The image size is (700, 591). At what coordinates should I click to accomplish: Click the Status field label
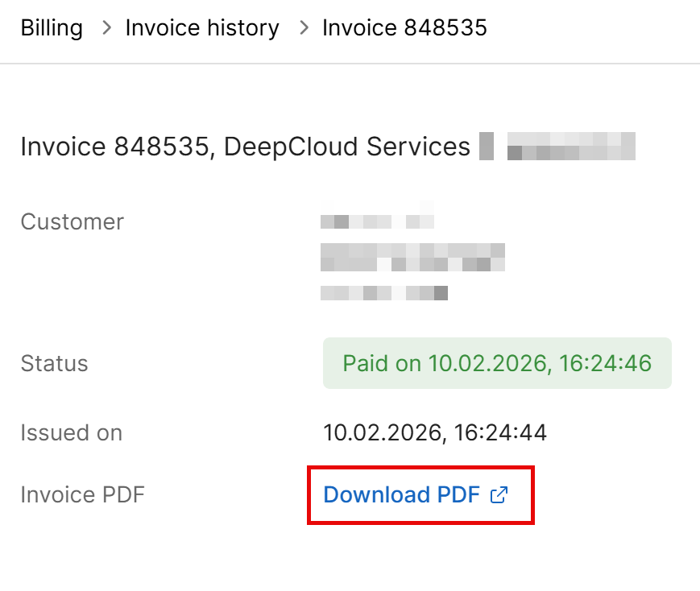[54, 363]
